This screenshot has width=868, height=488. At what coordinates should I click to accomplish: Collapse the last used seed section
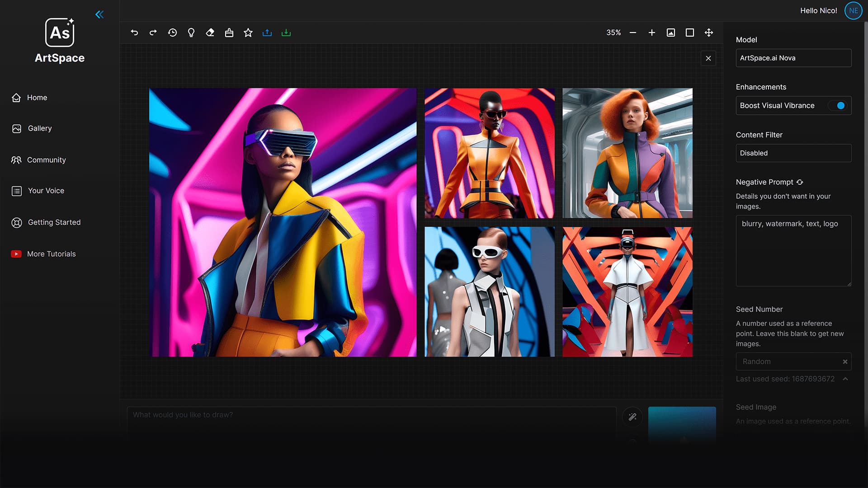845,379
